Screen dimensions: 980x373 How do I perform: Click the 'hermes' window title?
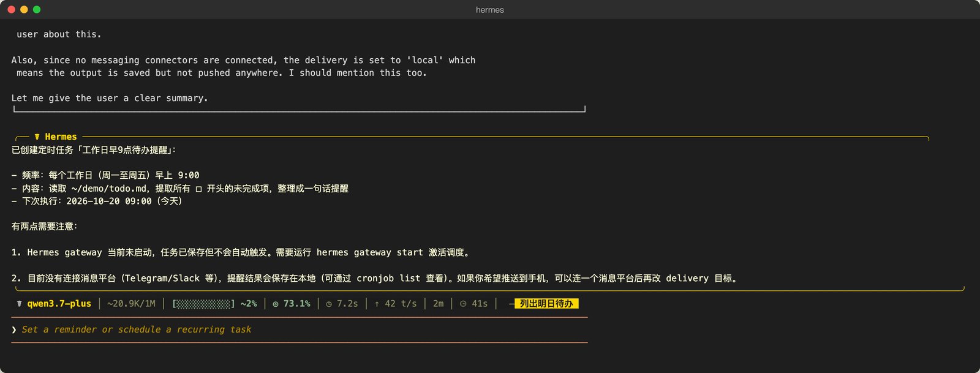click(x=490, y=10)
